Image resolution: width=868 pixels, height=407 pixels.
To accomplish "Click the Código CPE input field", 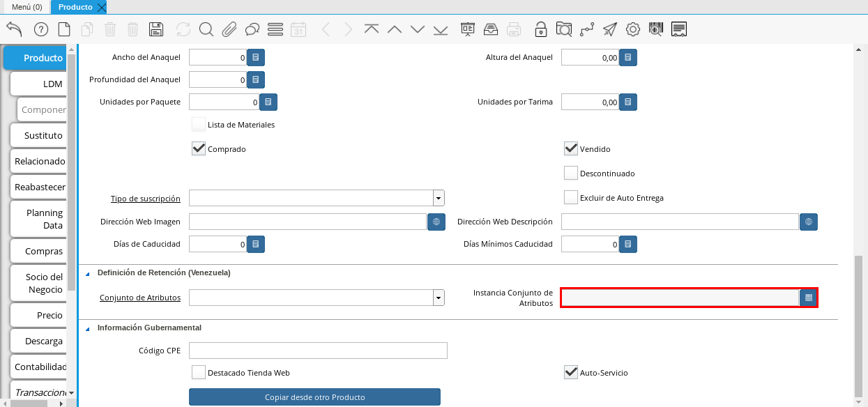I will 318,351.
